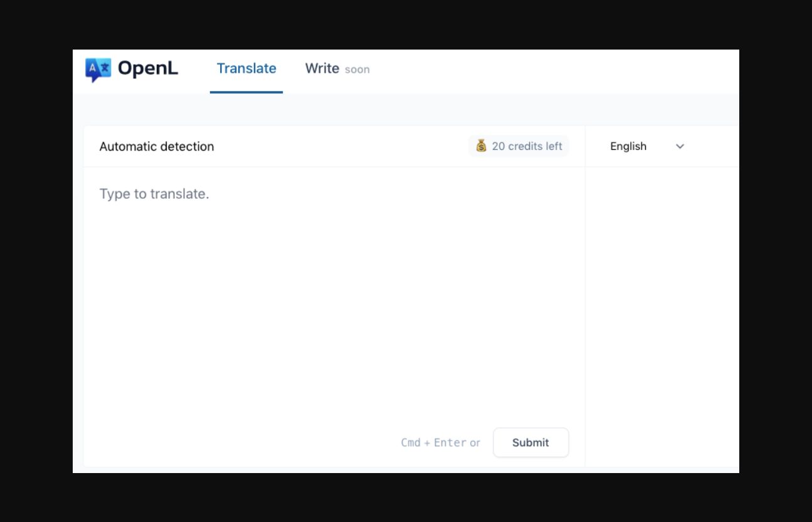Click the blank target header right of English chevron

tap(715, 146)
